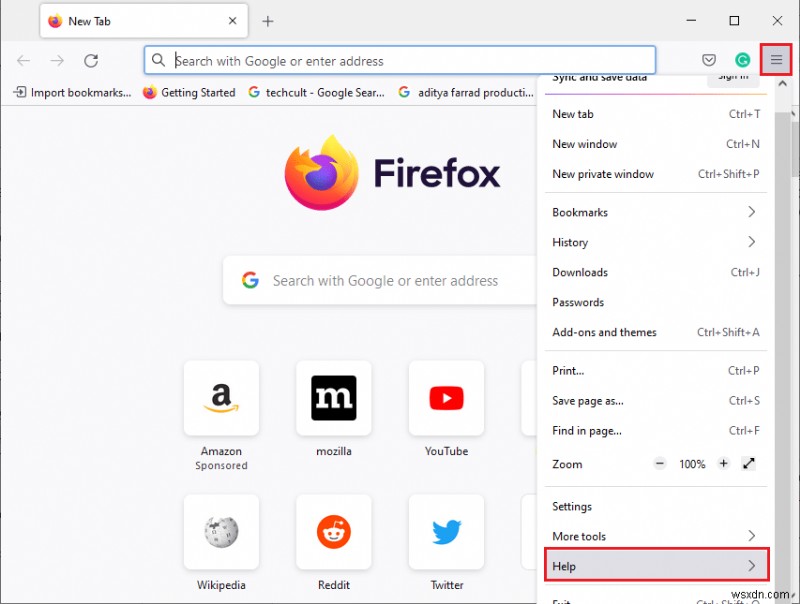Open the Grammarly extension icon

[x=742, y=60]
